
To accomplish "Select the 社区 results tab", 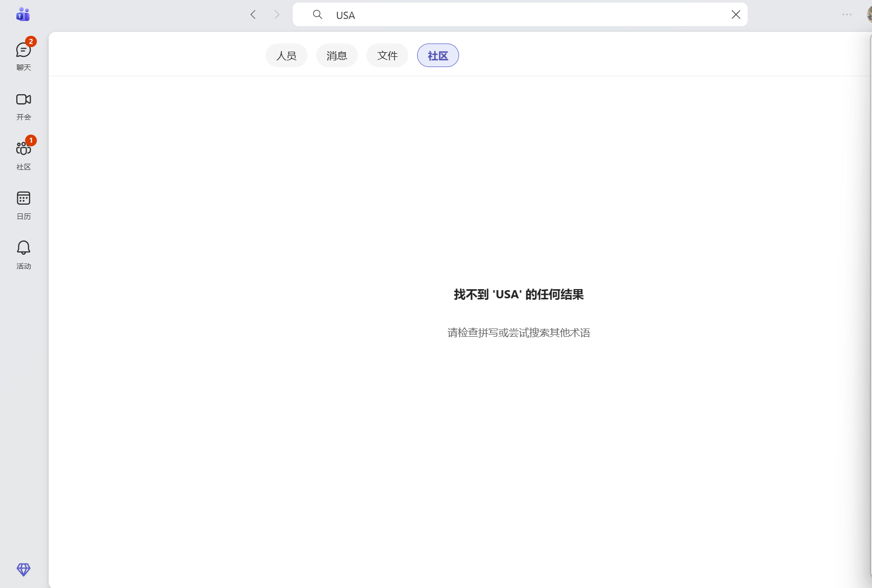I will [438, 55].
